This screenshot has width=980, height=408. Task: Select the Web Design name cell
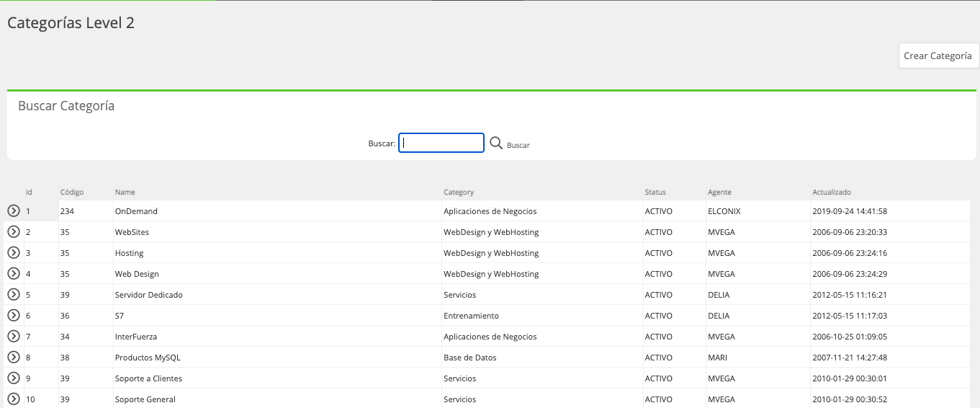278,274
